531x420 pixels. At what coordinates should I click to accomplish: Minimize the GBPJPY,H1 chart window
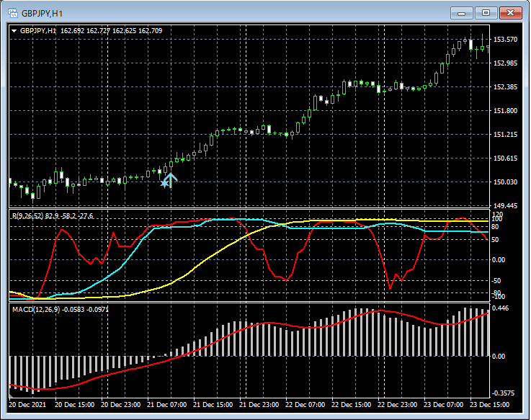tap(462, 13)
